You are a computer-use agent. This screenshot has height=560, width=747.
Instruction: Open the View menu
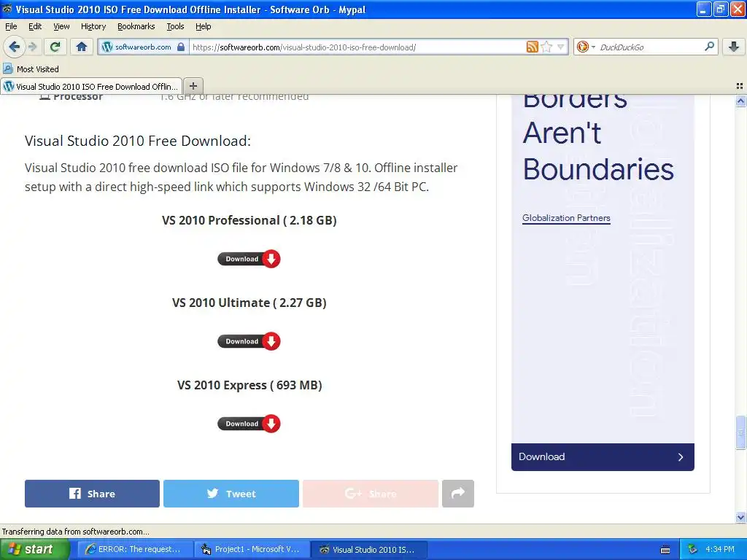(61, 26)
